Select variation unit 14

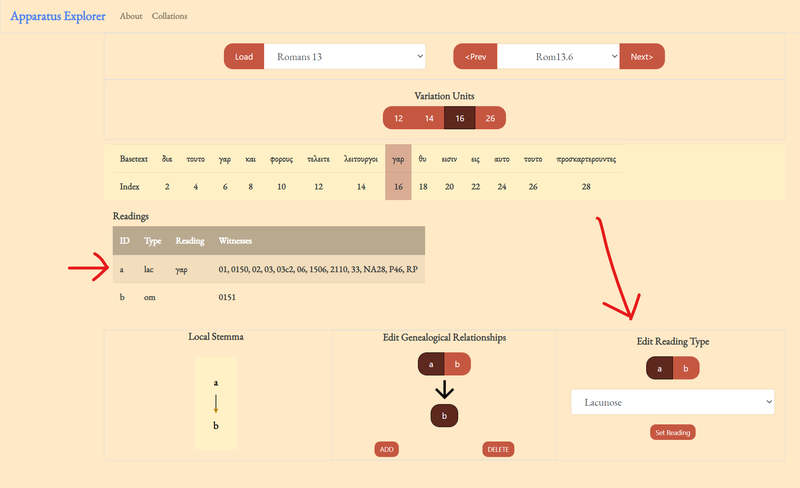[429, 118]
